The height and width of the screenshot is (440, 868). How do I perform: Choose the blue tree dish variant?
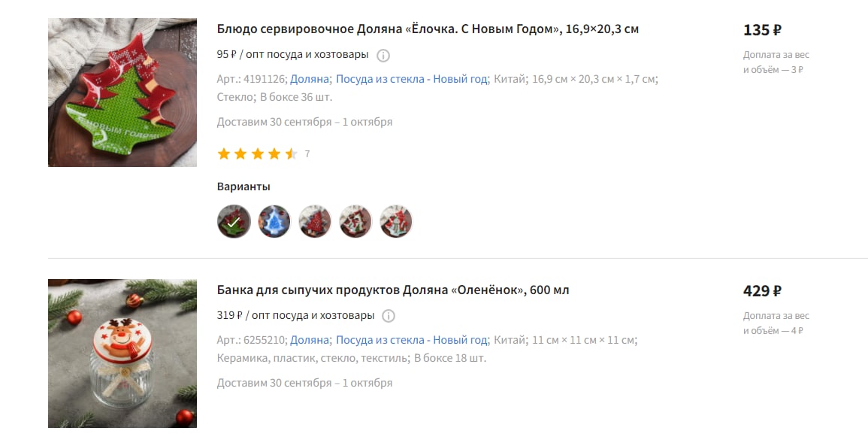274,222
